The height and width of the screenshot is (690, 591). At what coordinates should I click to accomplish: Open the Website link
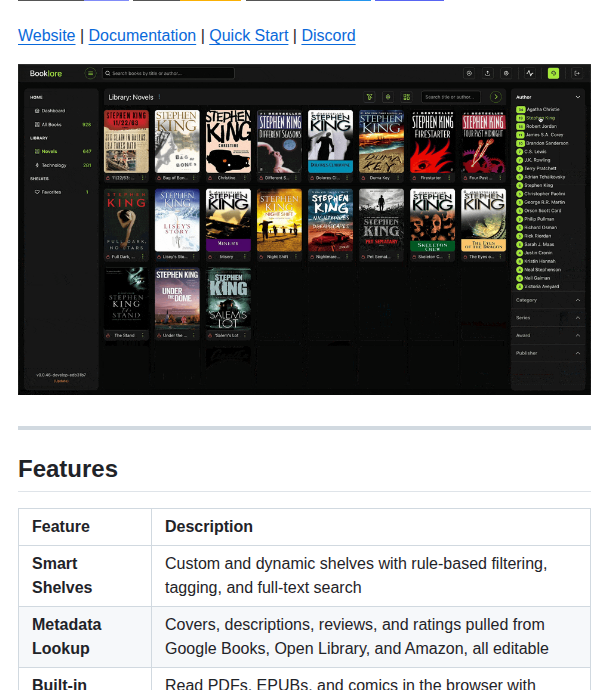(47, 36)
